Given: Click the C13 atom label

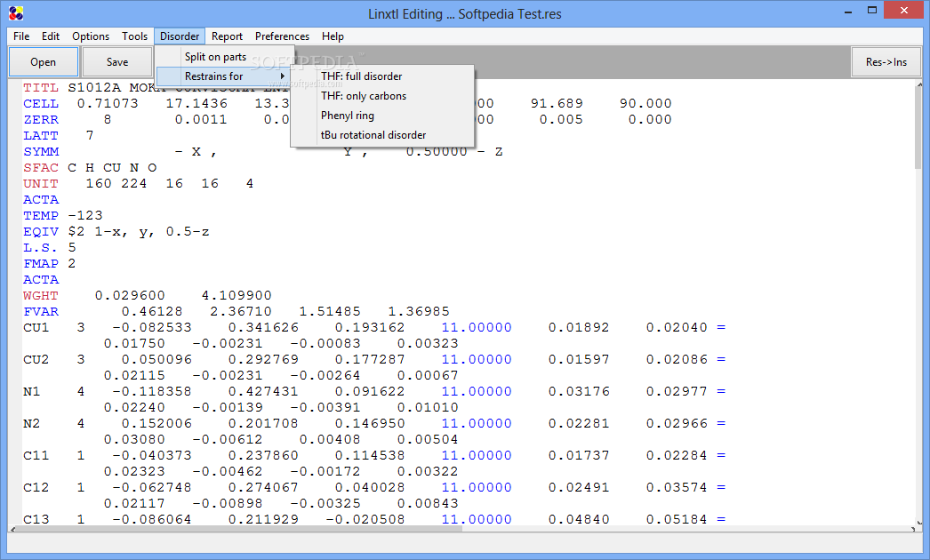Looking at the screenshot, I should [x=36, y=519].
